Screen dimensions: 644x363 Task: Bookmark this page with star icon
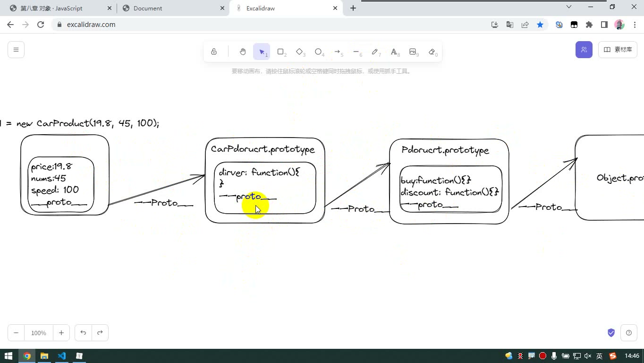tap(540, 25)
